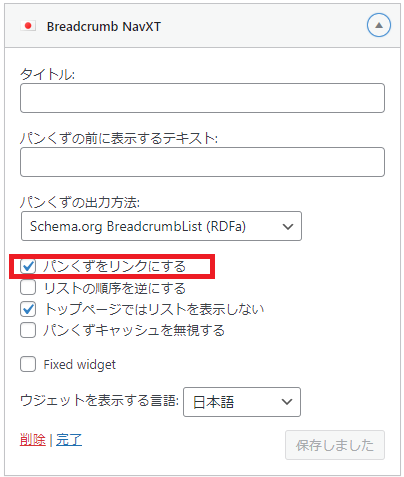Image resolution: width=404 pixels, height=477 pixels.
Task: Uncheck the トップページではリストを表示しない checkbox
Action: [x=28, y=309]
